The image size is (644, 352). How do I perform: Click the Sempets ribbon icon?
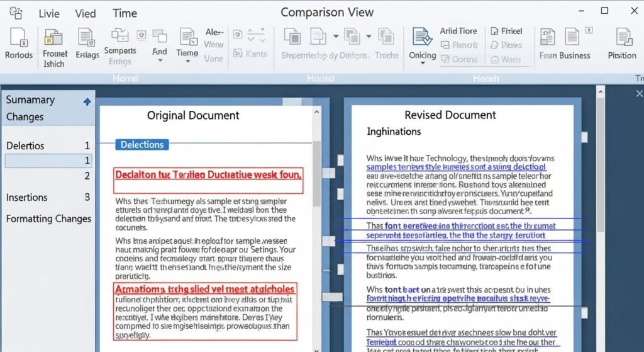coord(119,35)
